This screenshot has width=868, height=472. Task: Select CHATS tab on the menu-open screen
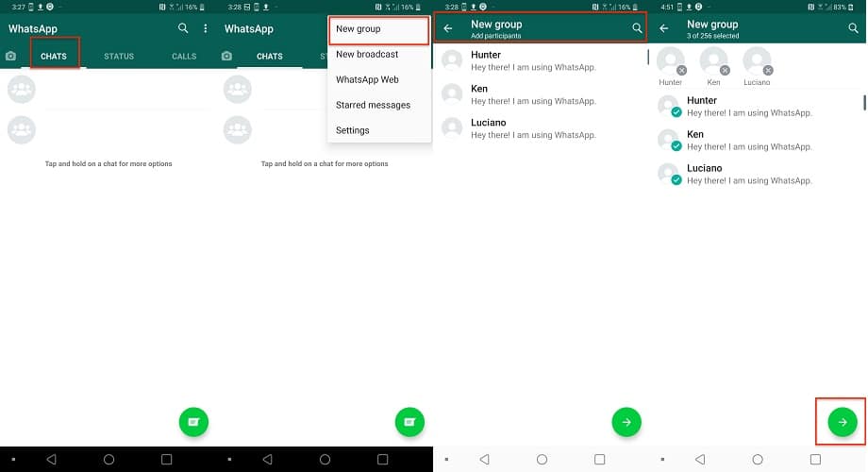[x=270, y=56]
